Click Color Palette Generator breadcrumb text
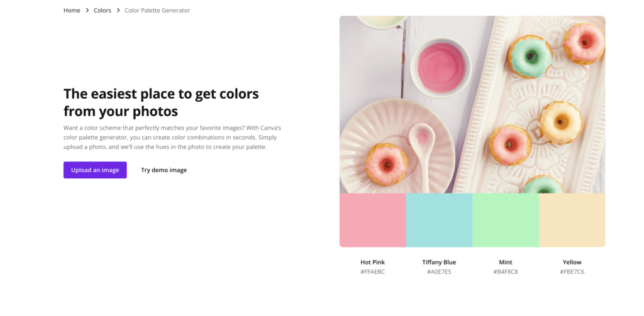 (157, 10)
